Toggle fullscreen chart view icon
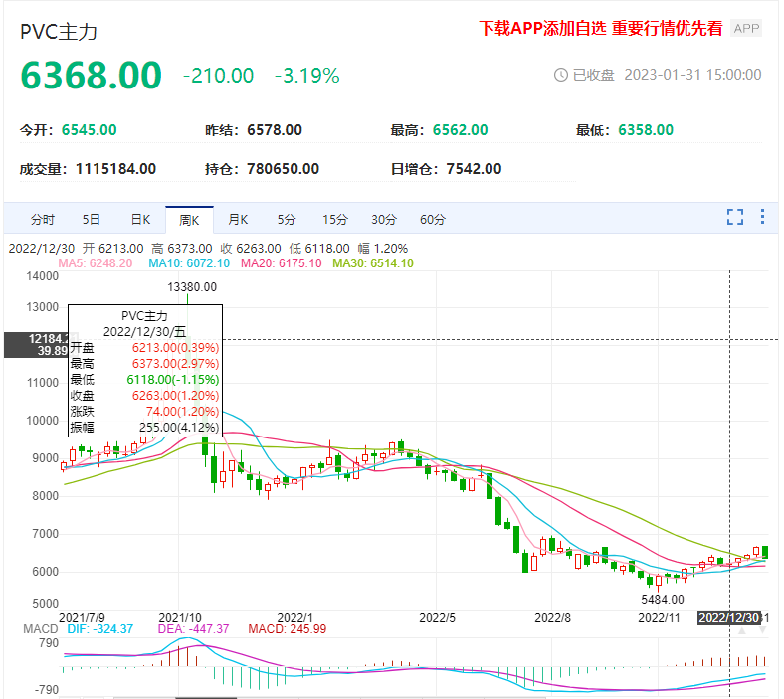Viewport: 784px width, 699px height. tap(734, 217)
